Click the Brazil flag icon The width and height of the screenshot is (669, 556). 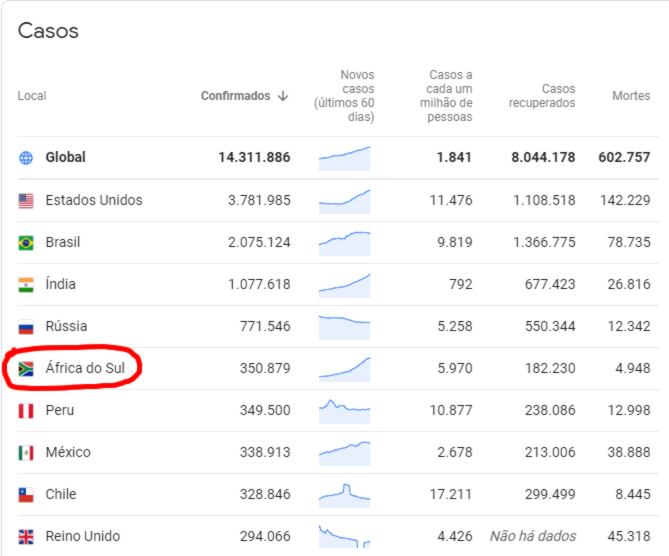[26, 242]
